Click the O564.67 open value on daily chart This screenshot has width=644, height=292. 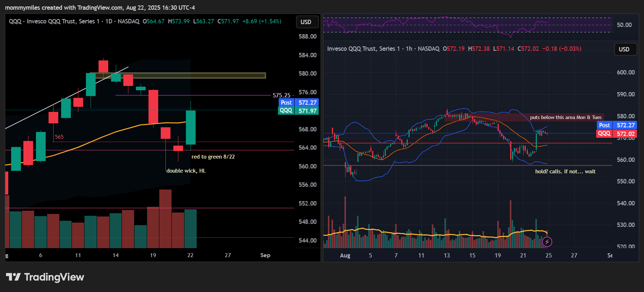click(154, 21)
